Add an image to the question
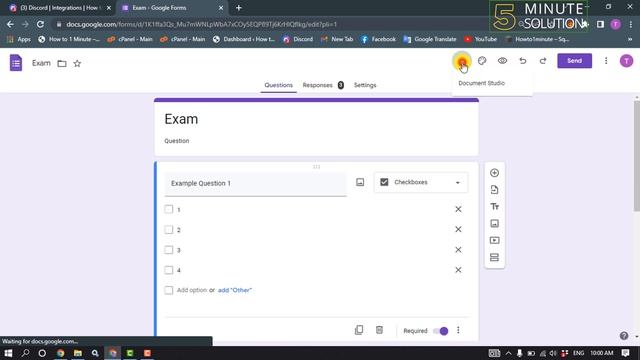Screen dimensions: 640x360 (360, 182)
